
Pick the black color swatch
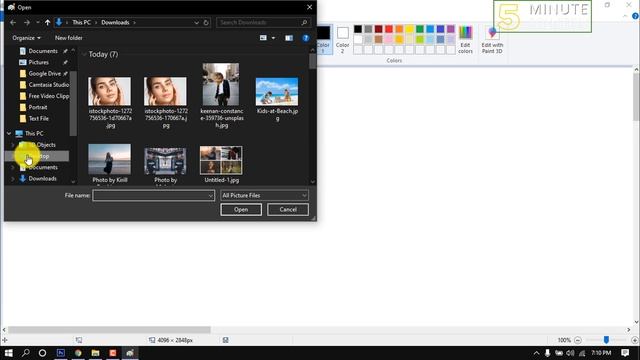tap(358, 29)
